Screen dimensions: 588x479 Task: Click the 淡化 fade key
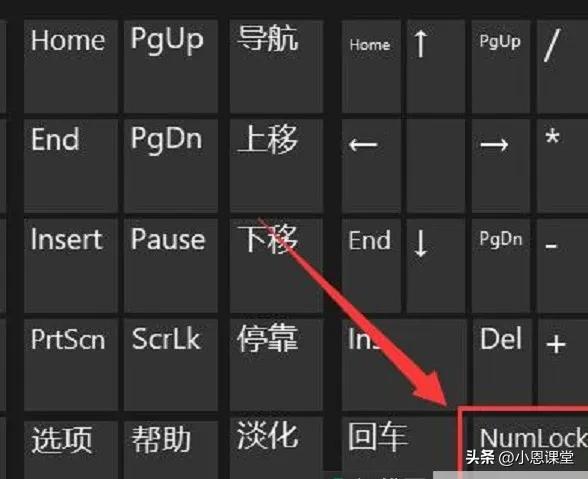tap(276, 448)
